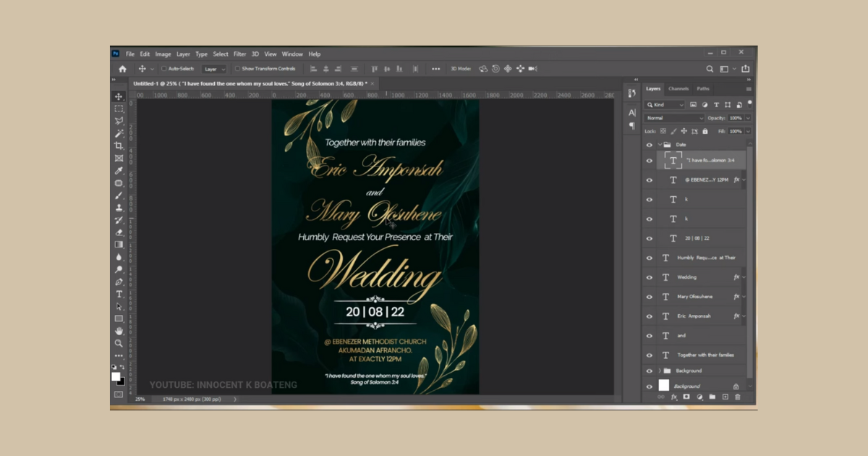Open the Opacity slider dropdown arrow

(748, 118)
